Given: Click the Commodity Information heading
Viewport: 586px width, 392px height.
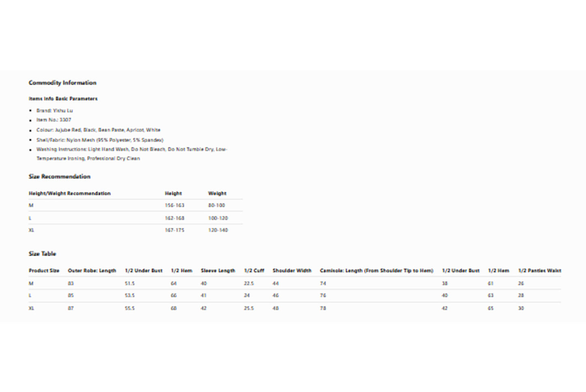Looking at the screenshot, I should [x=62, y=83].
